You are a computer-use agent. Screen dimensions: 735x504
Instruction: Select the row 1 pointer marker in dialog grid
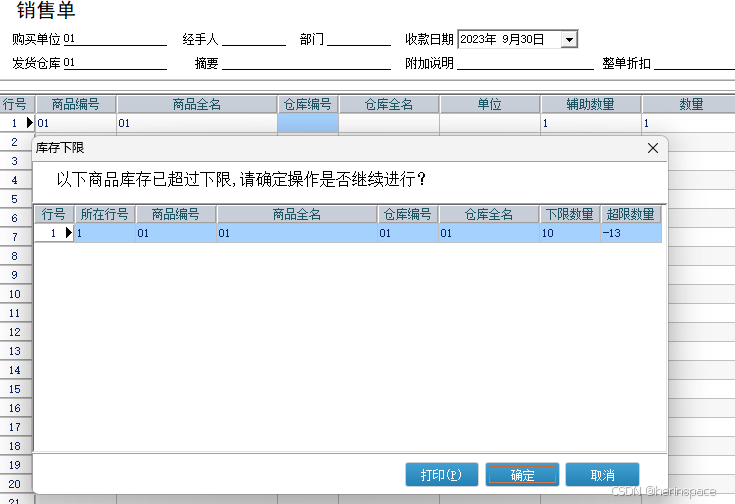[69, 233]
